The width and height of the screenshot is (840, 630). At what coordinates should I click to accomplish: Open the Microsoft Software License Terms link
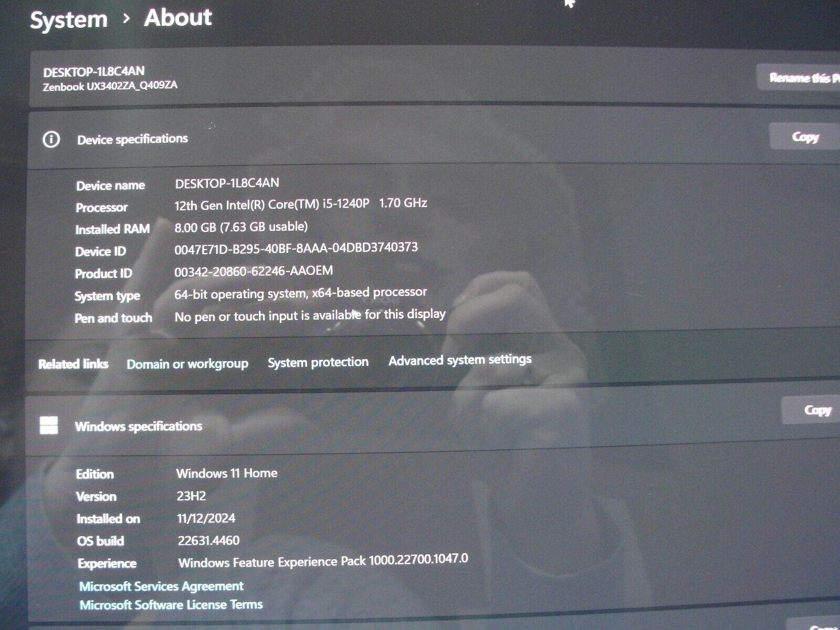click(171, 605)
